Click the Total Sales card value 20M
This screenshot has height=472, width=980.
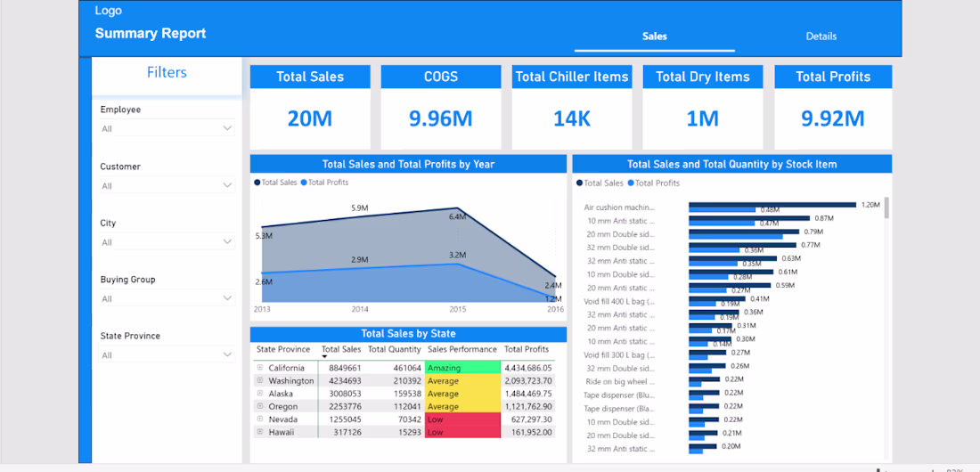[310, 118]
